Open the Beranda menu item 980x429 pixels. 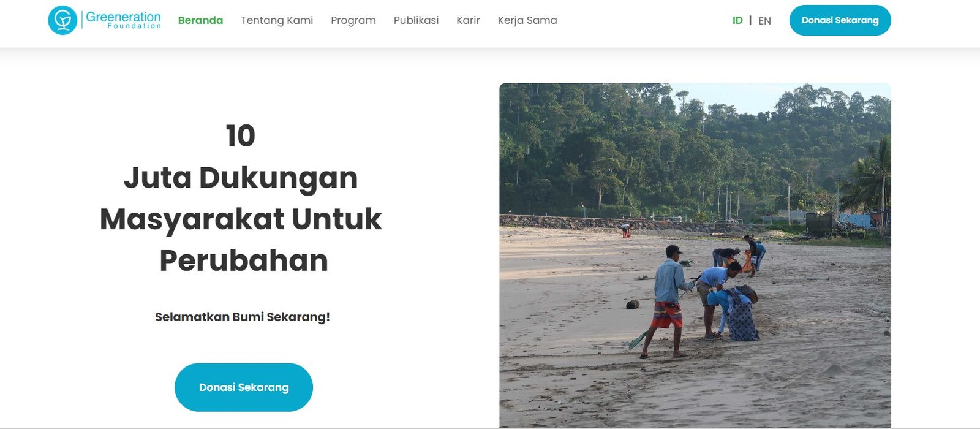200,20
